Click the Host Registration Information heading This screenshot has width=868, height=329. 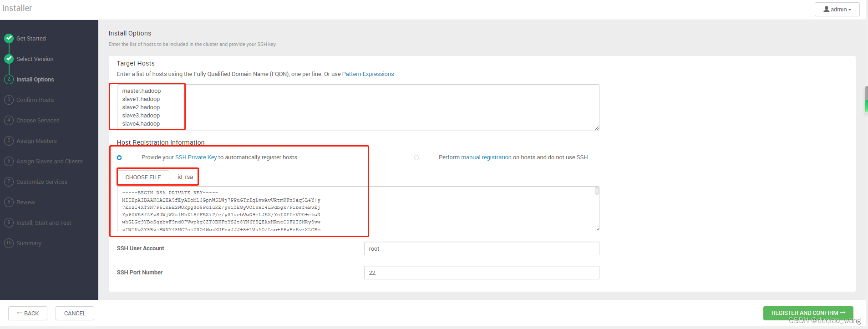pos(161,142)
